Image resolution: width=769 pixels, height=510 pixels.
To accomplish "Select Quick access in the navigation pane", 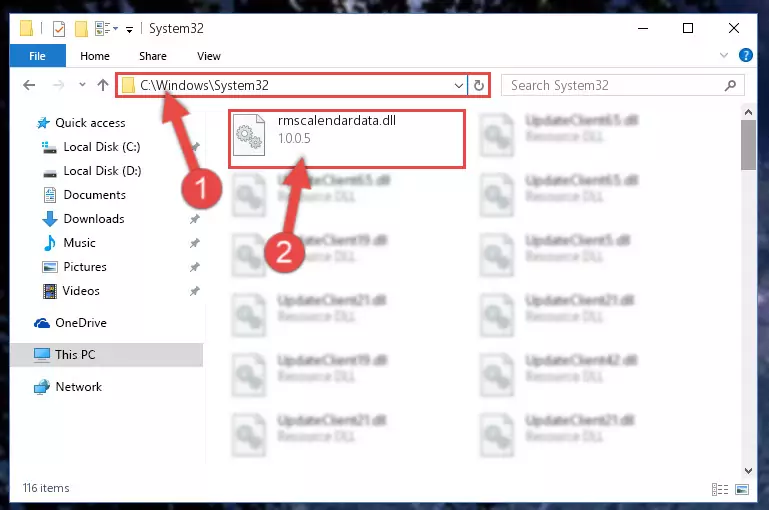I will (x=81, y=123).
